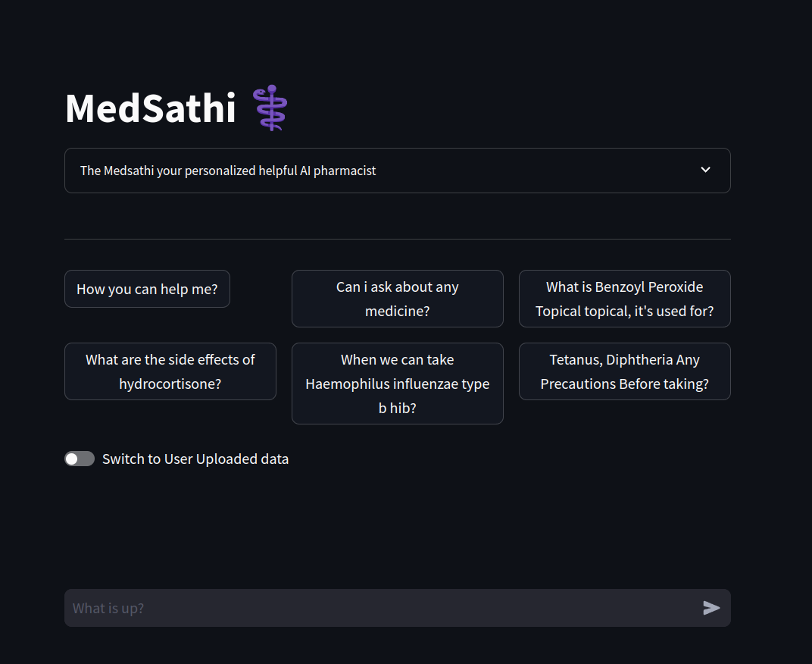Choose 'Can i ask about any medicine?' prompt
This screenshot has height=664, width=812.
397,299
